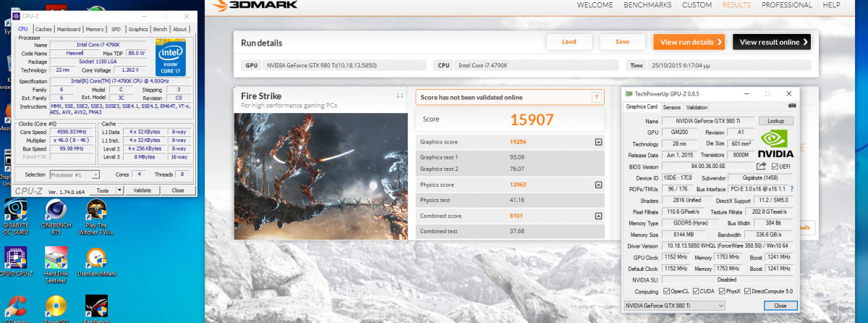868x323 pixels.
Task: Open the CCleaner desktop shortcut
Action: coord(16,310)
